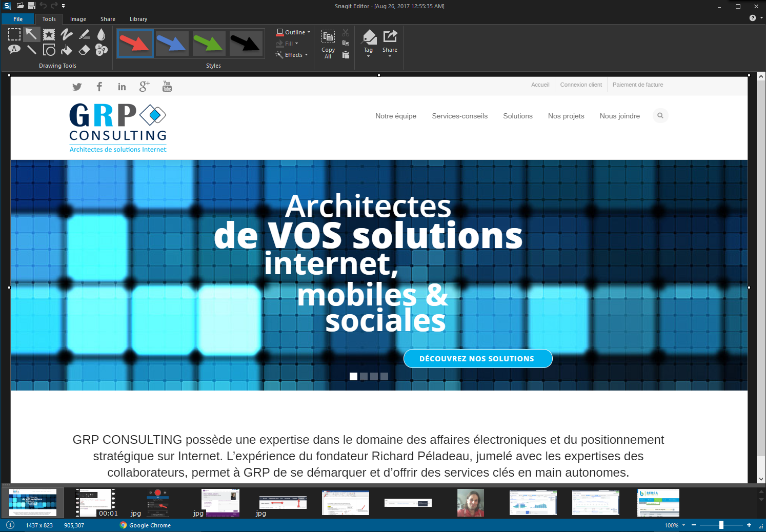Click the Paste clipboard icon
This screenshot has height=532, width=766.
[346, 54]
